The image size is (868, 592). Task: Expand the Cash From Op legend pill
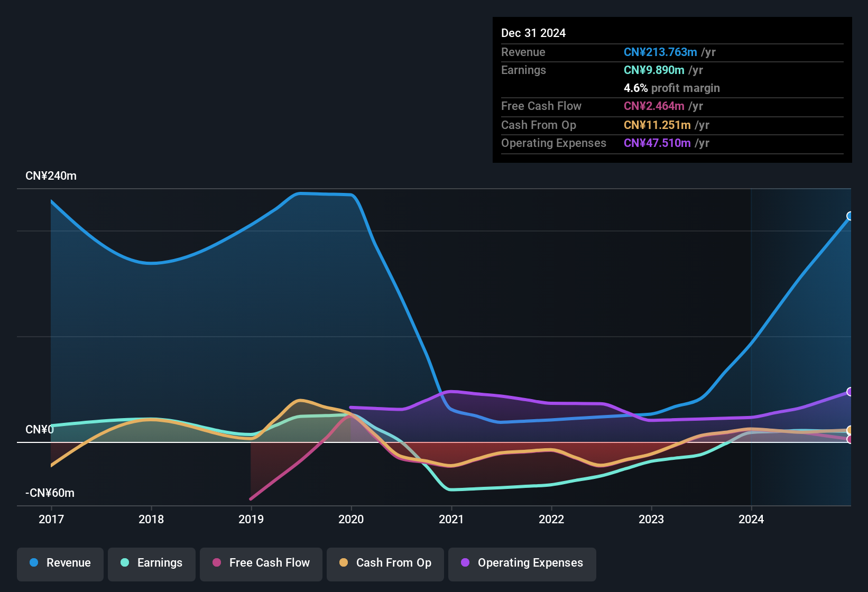[385, 563]
